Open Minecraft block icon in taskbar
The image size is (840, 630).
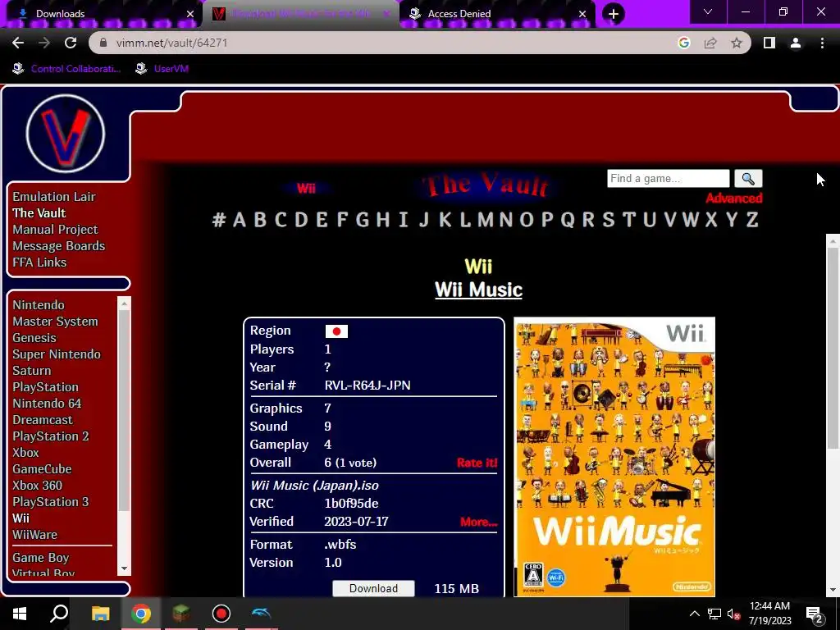click(x=181, y=614)
